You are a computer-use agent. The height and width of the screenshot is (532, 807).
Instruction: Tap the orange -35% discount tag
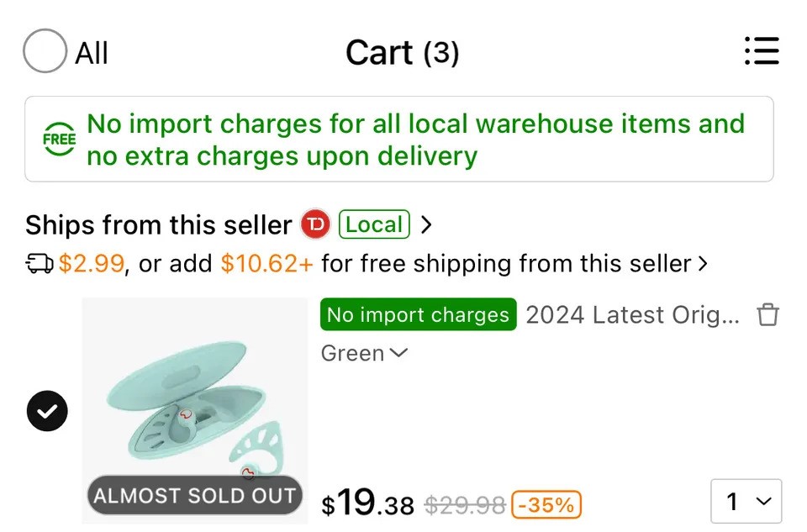tap(547, 504)
